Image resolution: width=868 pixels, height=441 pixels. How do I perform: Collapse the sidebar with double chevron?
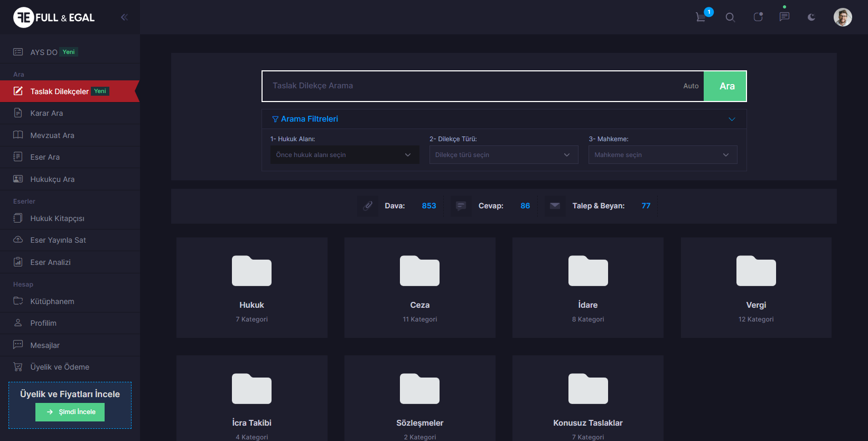point(124,17)
